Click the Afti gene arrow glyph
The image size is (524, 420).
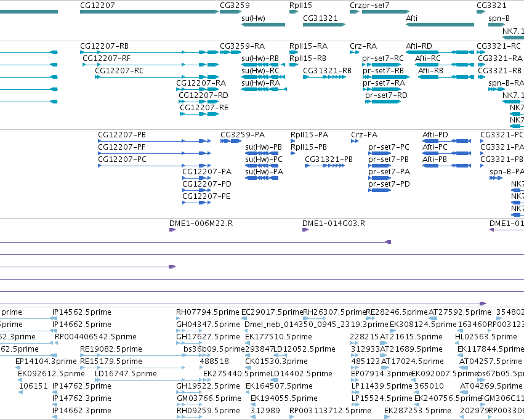click(440, 25)
